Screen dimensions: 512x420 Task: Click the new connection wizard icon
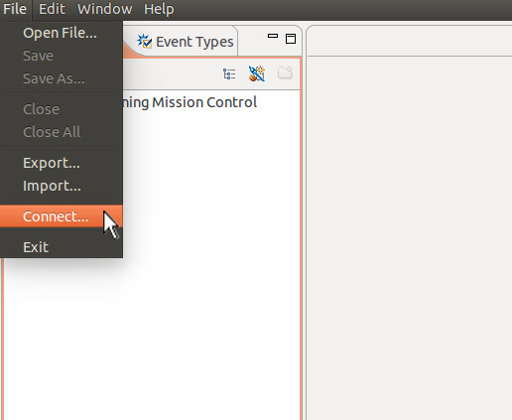click(x=257, y=73)
